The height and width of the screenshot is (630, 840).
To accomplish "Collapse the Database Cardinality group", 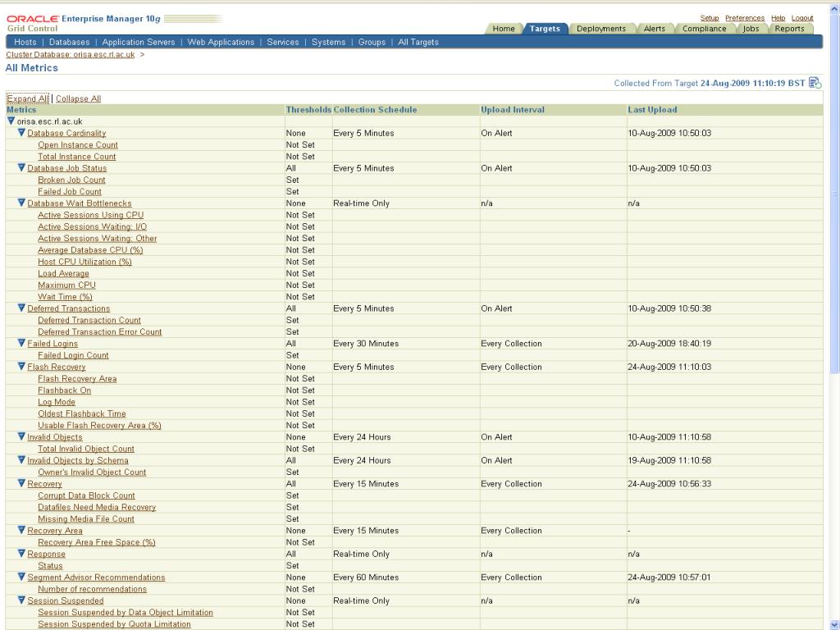I will pyautogui.click(x=21, y=132).
